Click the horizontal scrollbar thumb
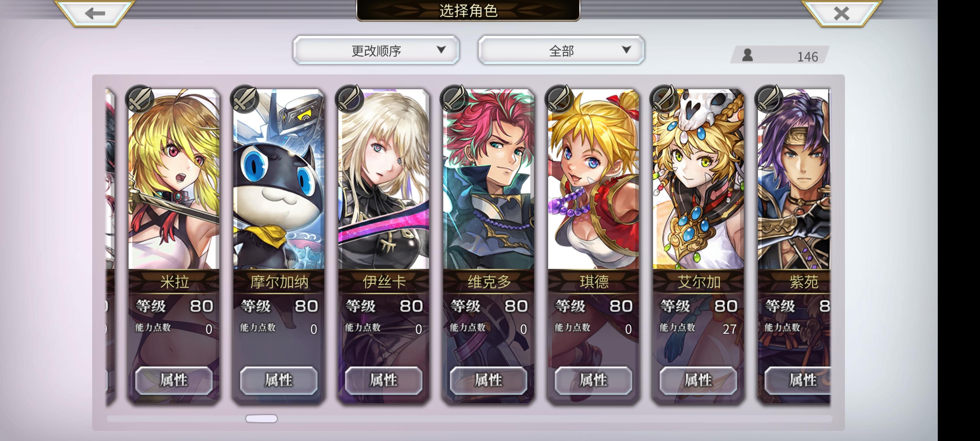The height and width of the screenshot is (441, 980). 261,419
